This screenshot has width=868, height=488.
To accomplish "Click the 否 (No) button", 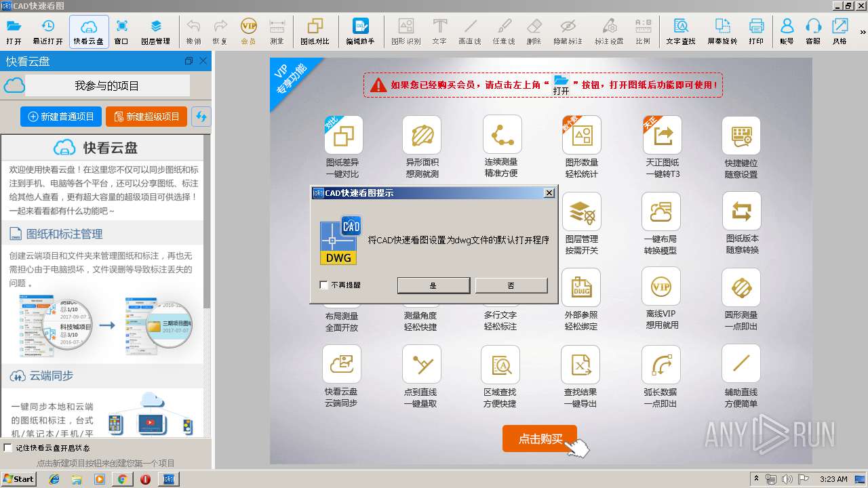I will pos(511,285).
